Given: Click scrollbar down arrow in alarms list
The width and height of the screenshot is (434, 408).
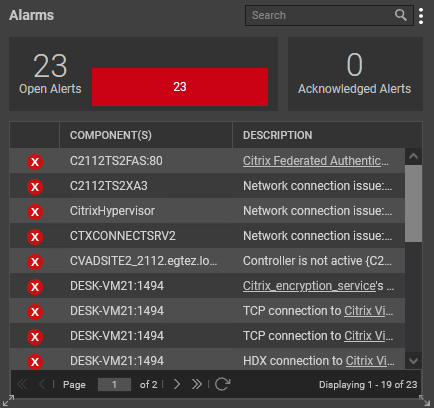Looking at the screenshot, I should click(x=413, y=361).
